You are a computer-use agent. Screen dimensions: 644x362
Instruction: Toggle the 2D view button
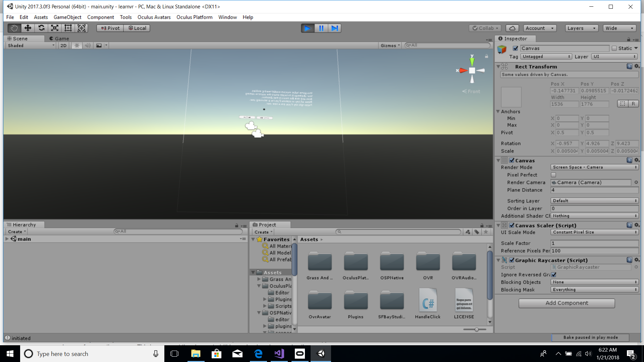pyautogui.click(x=63, y=46)
